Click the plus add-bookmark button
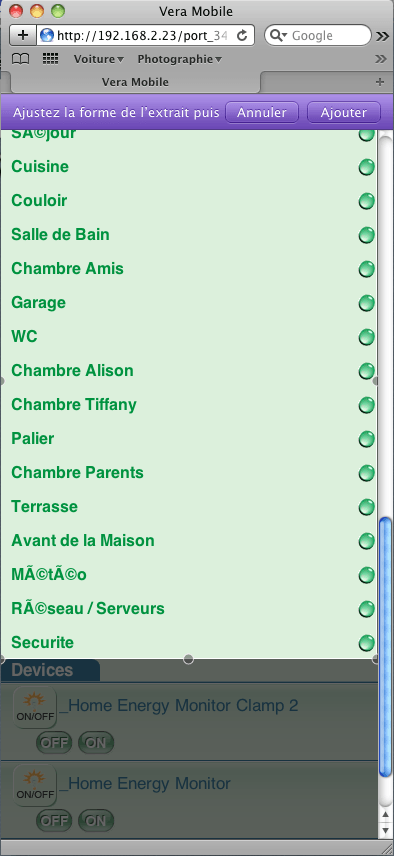The image size is (394, 856). [23, 35]
